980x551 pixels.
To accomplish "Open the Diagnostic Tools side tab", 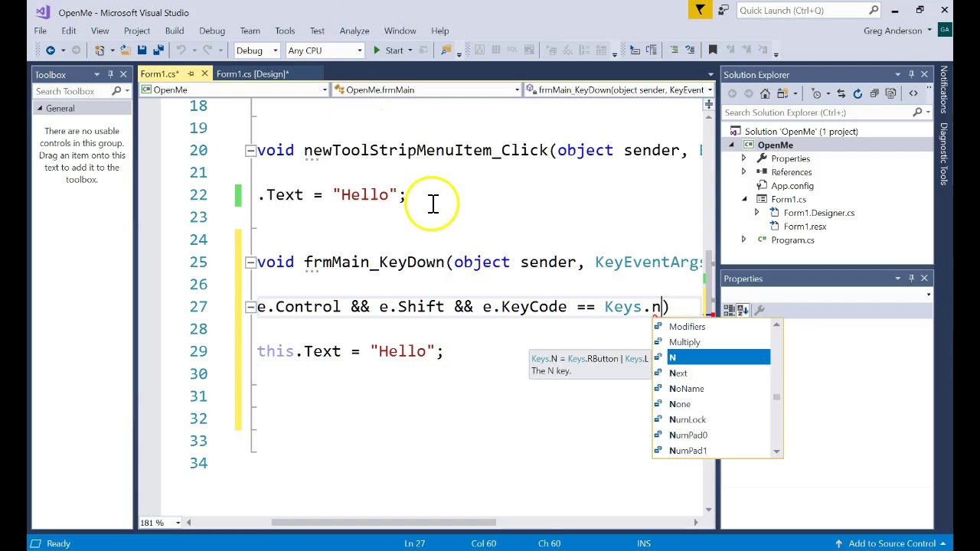I will click(943, 154).
